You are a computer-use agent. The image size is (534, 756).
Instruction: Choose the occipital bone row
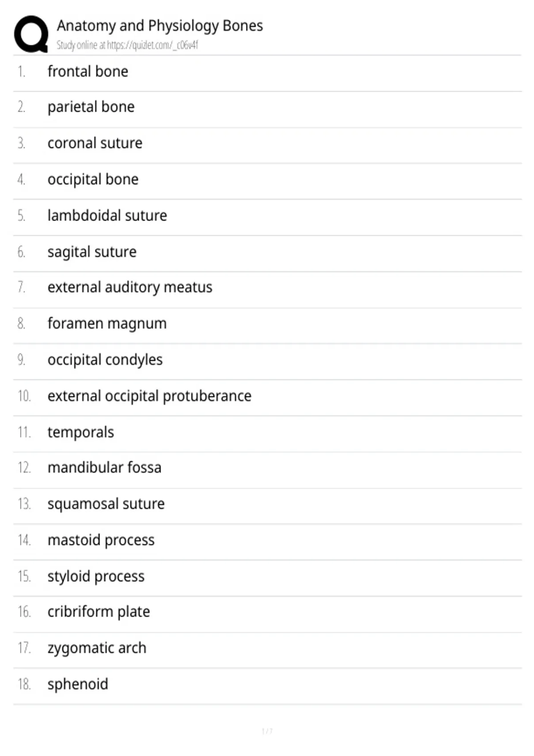coord(93,180)
